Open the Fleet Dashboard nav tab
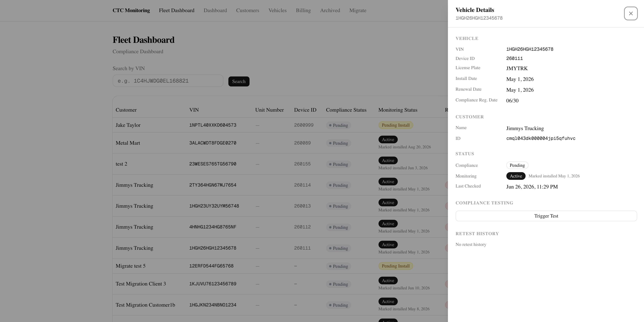The height and width of the screenshot is (322, 644). (176, 11)
